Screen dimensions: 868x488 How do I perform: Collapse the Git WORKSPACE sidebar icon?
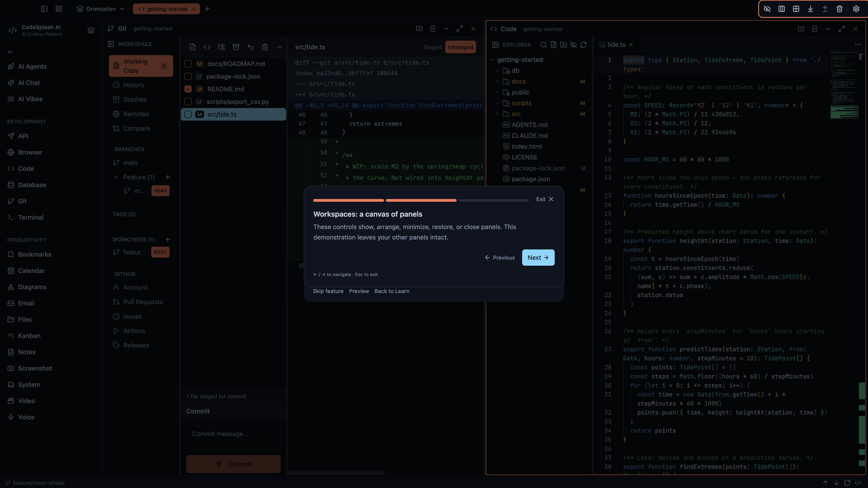pyautogui.click(x=111, y=44)
